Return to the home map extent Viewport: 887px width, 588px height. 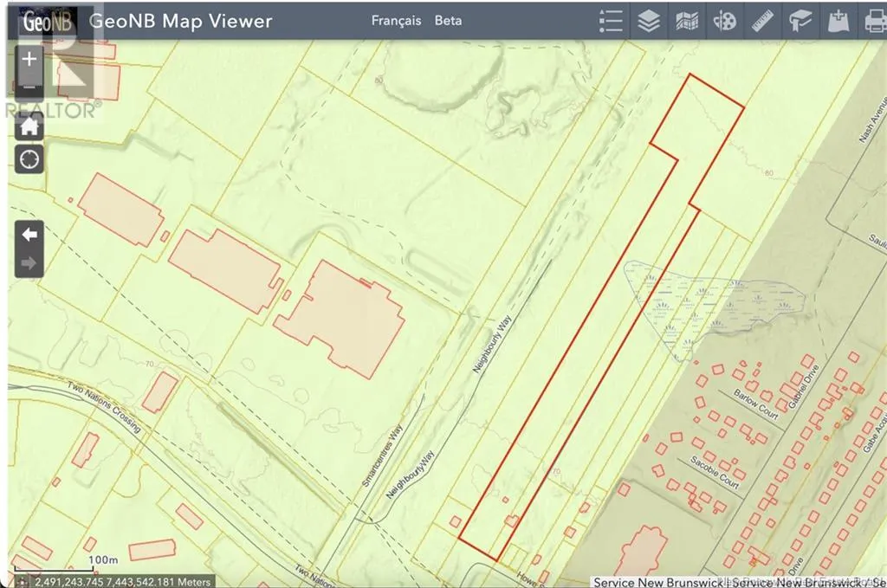coord(29,126)
